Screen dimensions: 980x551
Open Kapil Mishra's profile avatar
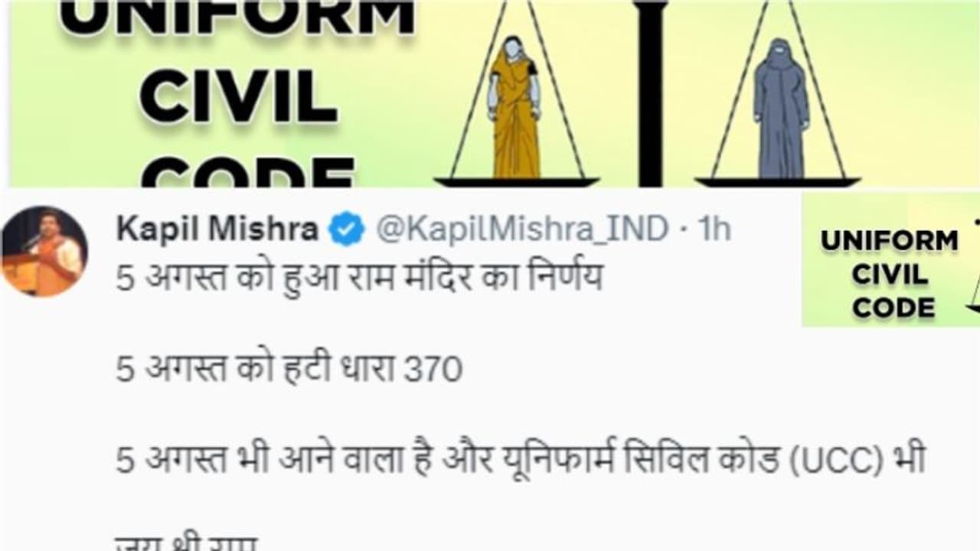pos(44,251)
